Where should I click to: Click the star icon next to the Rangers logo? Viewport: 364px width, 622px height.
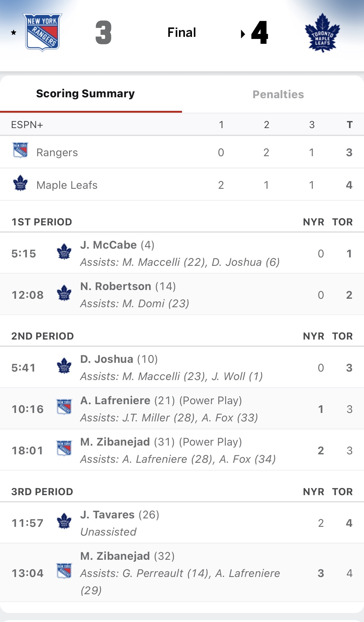(14, 33)
